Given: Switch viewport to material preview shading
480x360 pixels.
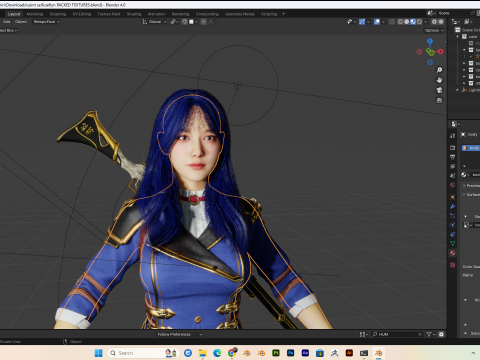Looking at the screenshot, I should 413,22.
